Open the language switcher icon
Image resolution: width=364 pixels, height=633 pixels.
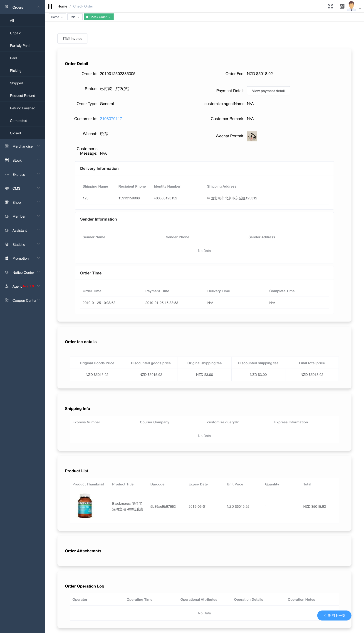pyautogui.click(x=342, y=6)
